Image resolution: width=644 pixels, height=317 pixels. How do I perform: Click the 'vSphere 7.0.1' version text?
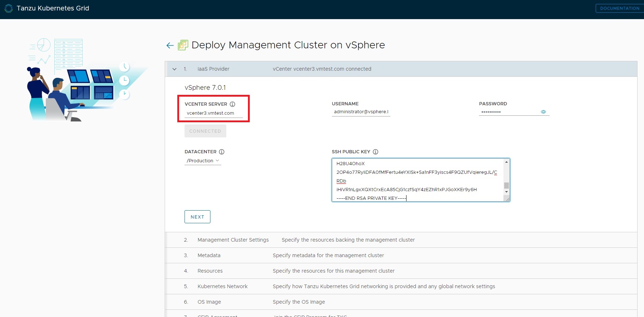(x=205, y=88)
